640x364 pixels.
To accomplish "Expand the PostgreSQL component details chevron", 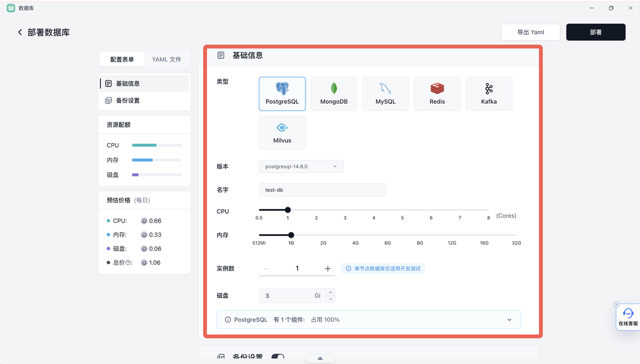I will [x=509, y=320].
